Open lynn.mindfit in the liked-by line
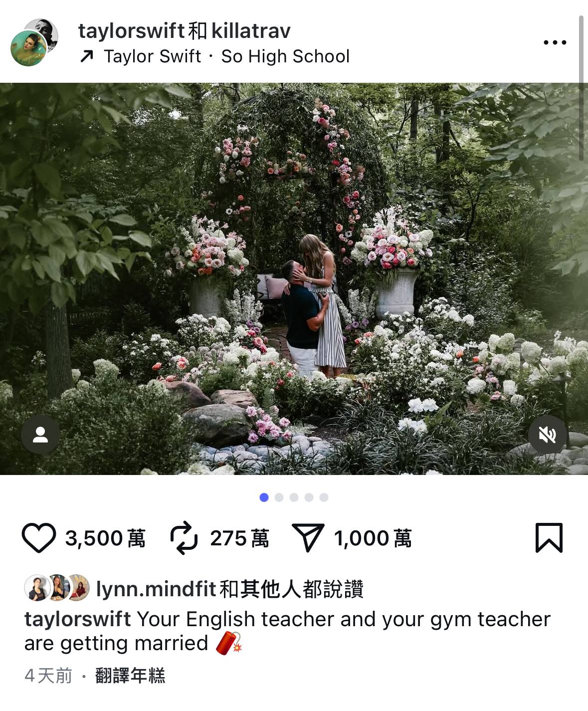The image size is (588, 711). (x=156, y=589)
